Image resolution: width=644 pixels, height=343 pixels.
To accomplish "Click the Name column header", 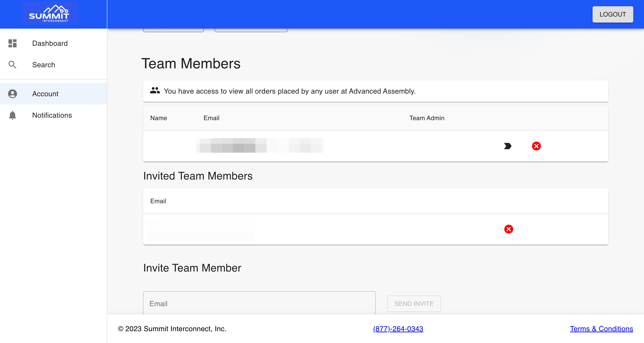I will pyautogui.click(x=159, y=118).
